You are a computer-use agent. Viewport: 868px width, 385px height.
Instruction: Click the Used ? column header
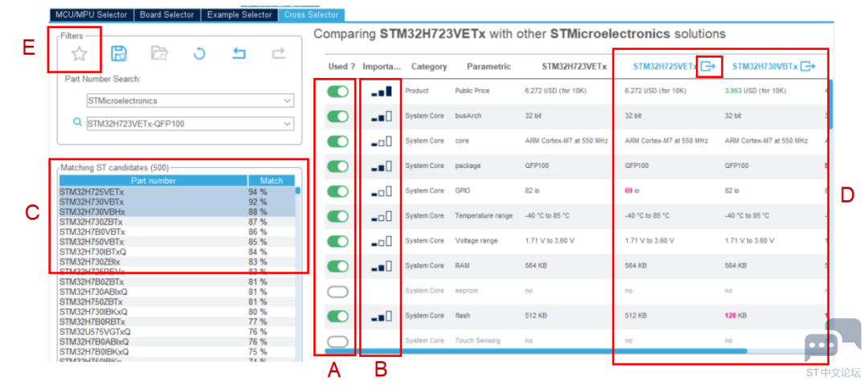(x=342, y=67)
